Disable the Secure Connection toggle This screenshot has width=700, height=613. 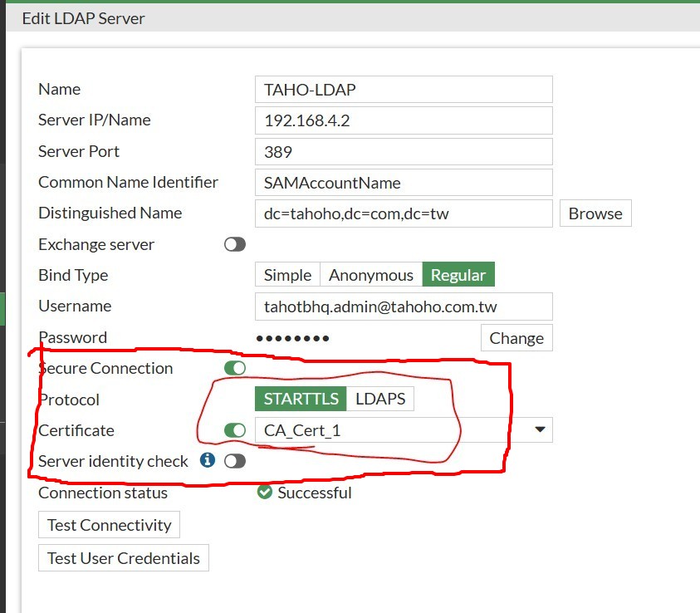[x=235, y=368]
